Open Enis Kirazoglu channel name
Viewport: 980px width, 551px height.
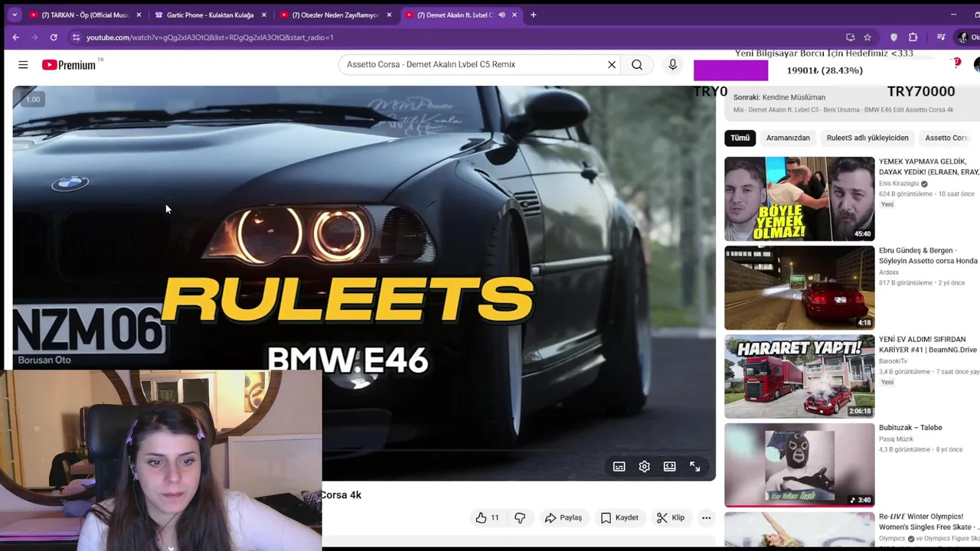point(899,184)
